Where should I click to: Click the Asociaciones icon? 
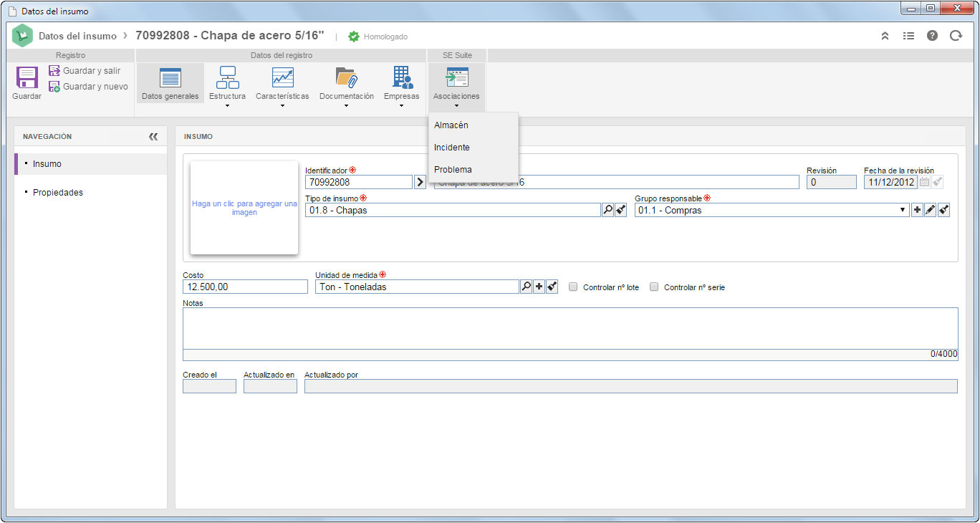click(x=456, y=77)
